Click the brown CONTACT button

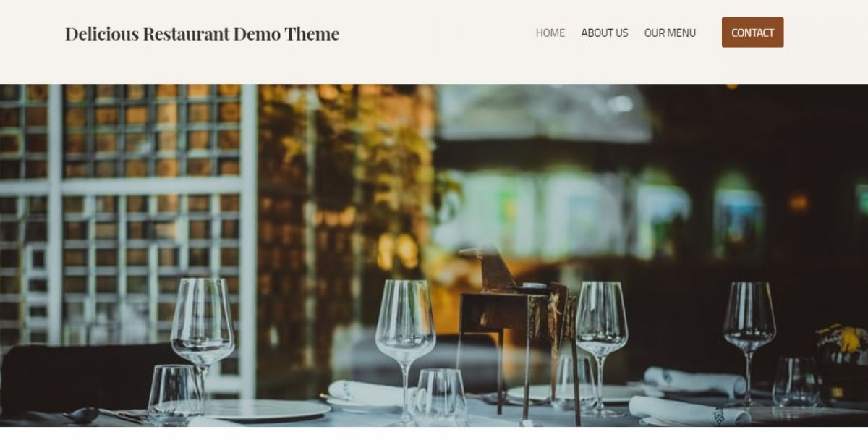point(752,33)
